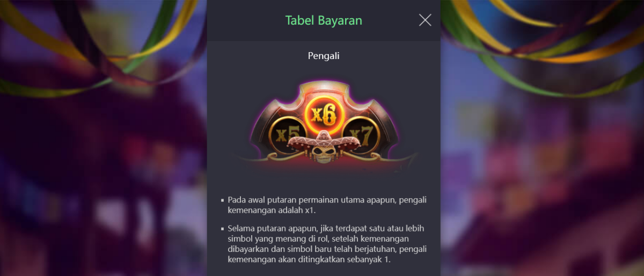Click the Pengali section heading
Screen dimensions: 644x276
pos(324,55)
